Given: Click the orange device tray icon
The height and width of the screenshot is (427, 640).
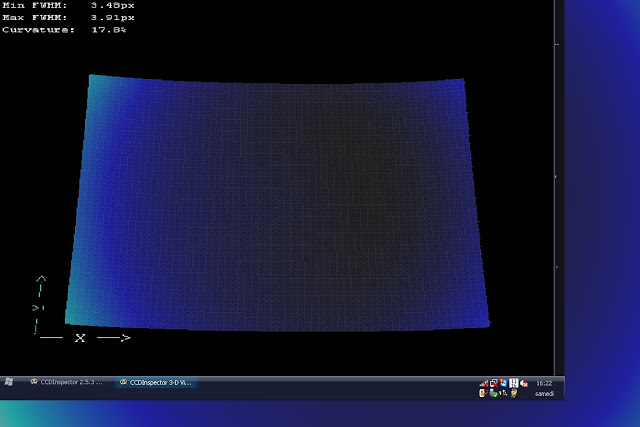Looking at the screenshot, I should [483, 393].
